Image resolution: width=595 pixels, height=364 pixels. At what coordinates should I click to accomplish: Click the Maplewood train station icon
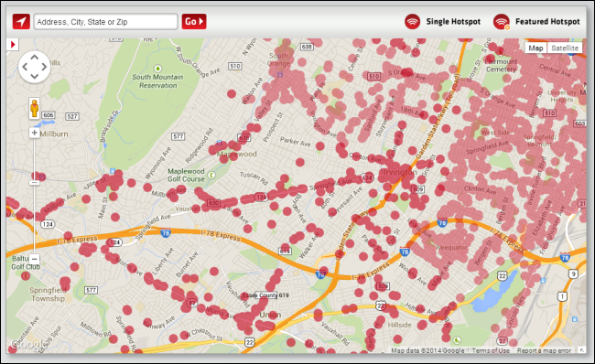pyautogui.click(x=219, y=143)
